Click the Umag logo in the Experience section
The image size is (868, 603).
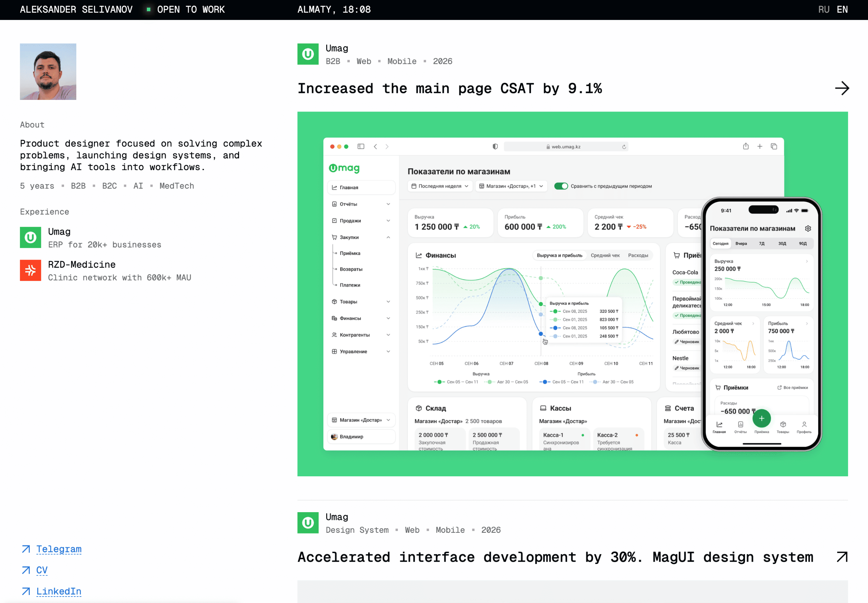click(x=31, y=237)
